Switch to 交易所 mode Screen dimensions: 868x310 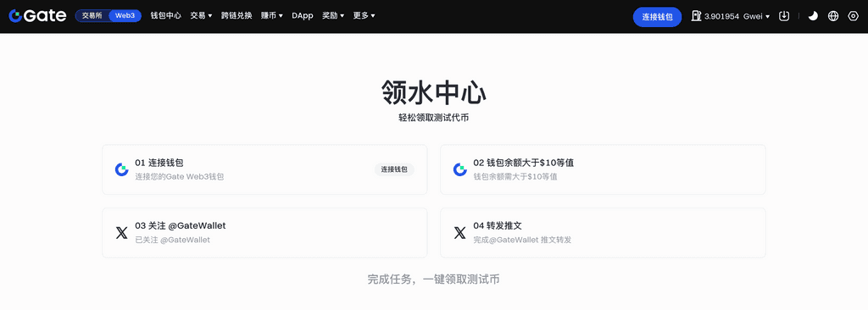pyautogui.click(x=92, y=15)
